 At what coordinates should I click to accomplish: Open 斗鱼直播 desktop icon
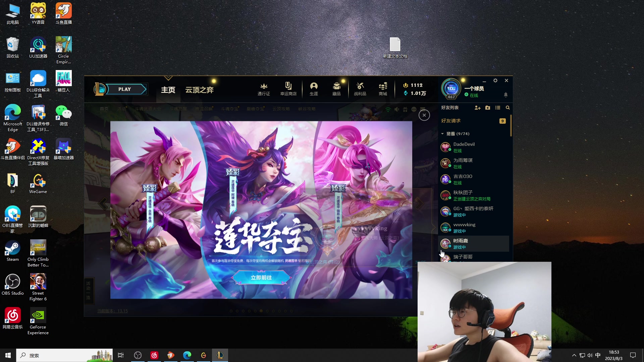64,14
